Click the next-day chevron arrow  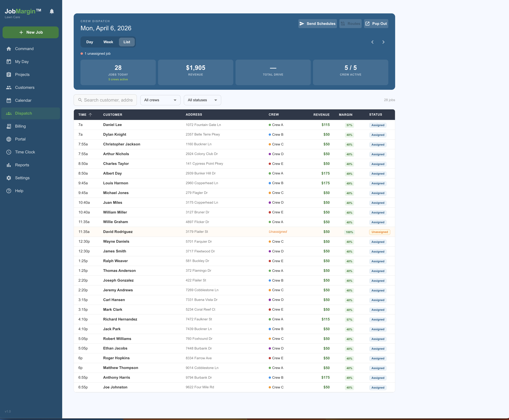pos(383,42)
